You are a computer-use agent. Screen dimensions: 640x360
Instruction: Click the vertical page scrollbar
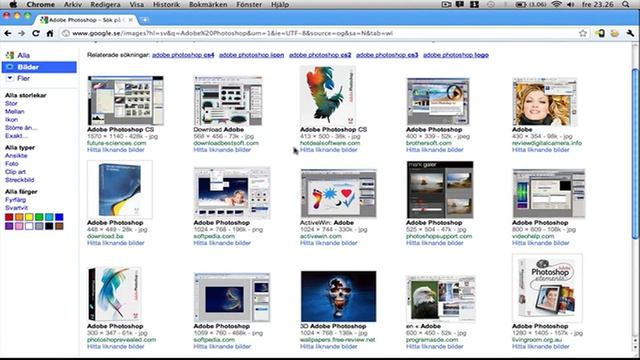coord(635,153)
